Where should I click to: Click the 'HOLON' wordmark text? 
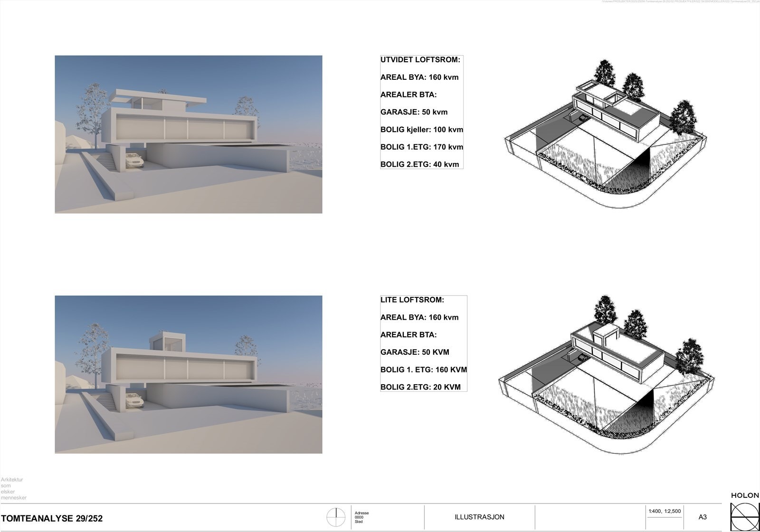[x=745, y=495]
